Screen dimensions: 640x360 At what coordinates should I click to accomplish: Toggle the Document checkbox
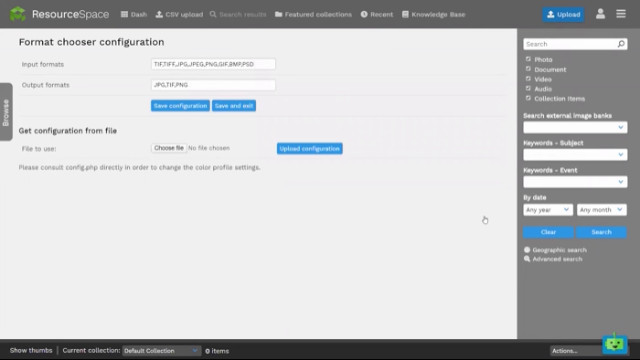(x=528, y=69)
